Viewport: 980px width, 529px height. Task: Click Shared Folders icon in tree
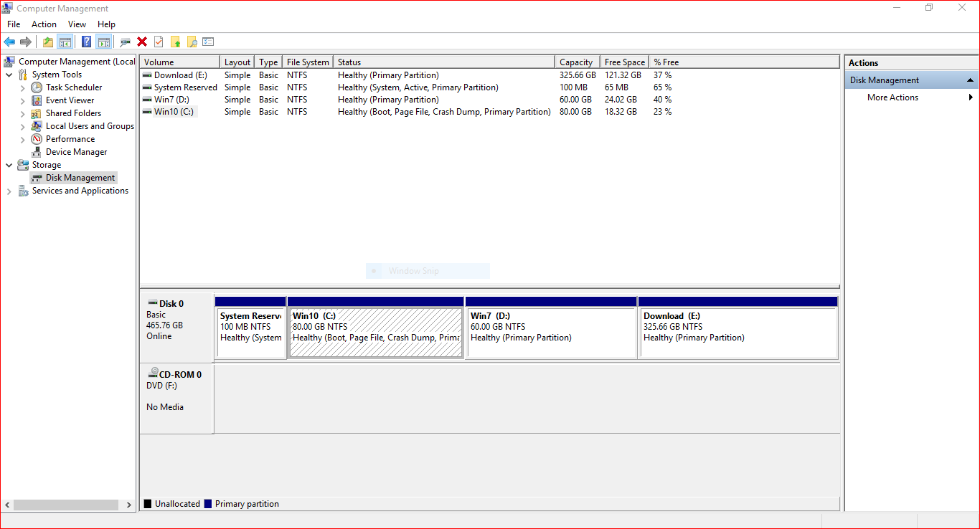pos(37,113)
